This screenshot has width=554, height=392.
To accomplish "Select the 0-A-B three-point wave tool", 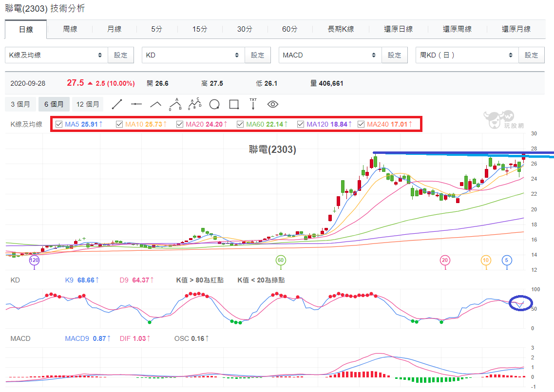I will point(175,104).
